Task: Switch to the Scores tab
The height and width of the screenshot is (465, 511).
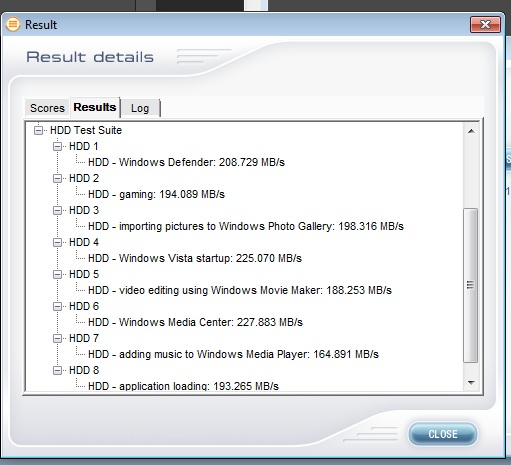Action: tap(47, 108)
